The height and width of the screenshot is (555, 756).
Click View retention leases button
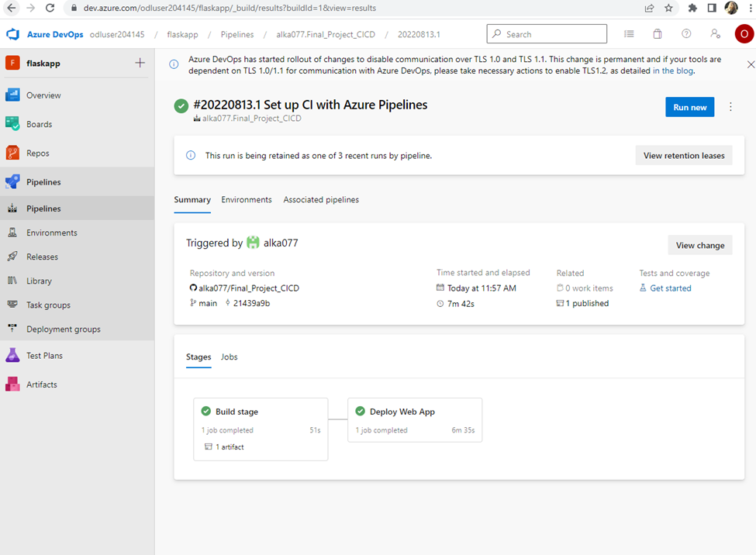[x=684, y=155]
